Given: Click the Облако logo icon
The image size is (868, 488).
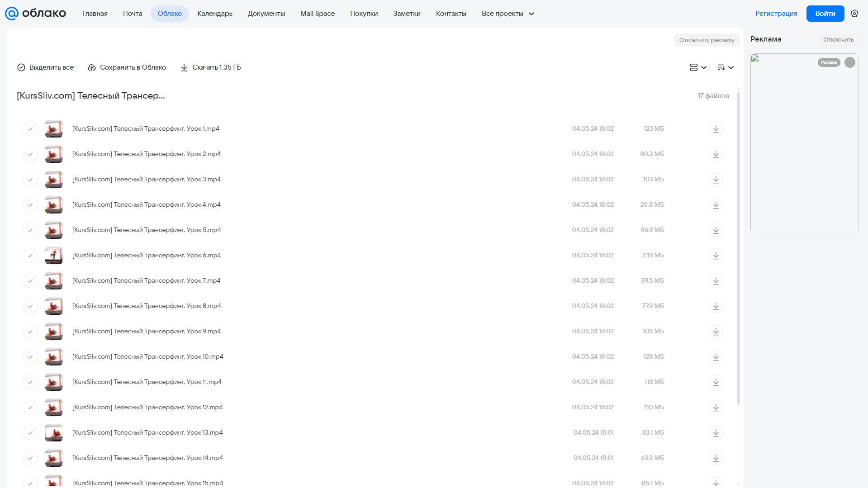Looking at the screenshot, I should pyautogui.click(x=12, y=14).
